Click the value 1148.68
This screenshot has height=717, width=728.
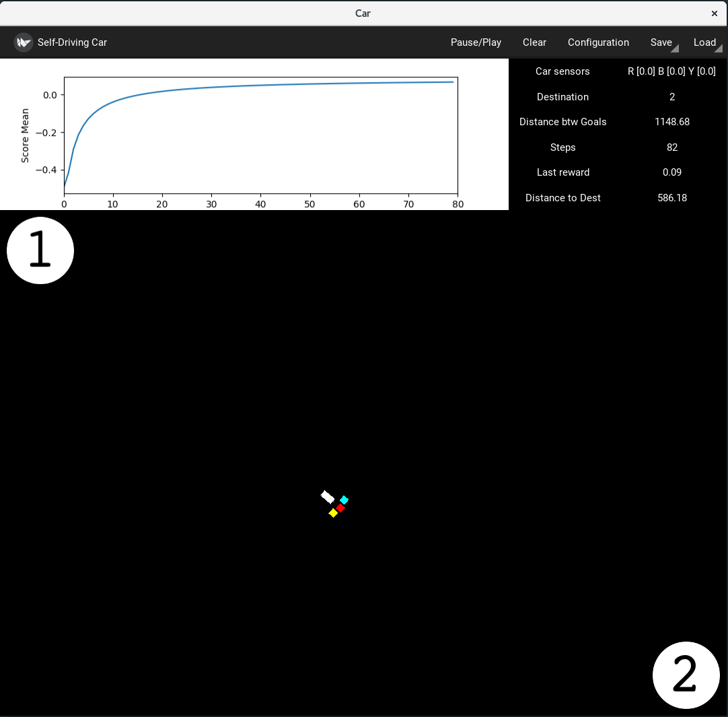point(672,122)
